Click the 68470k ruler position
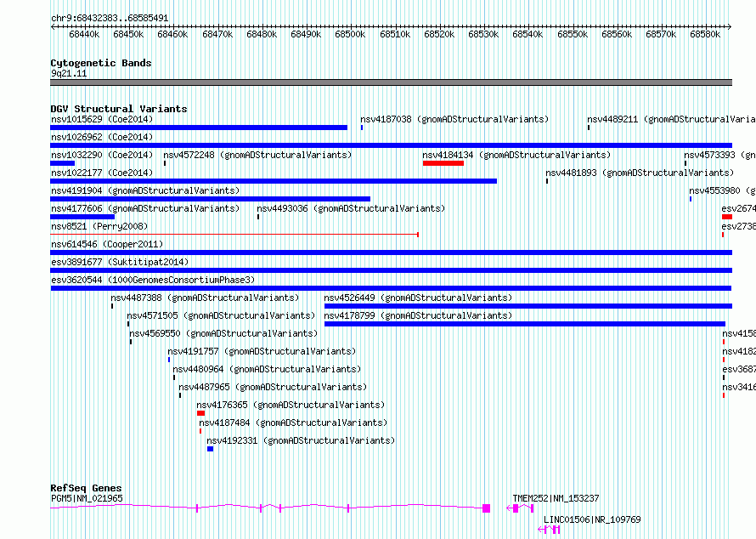 point(217,34)
